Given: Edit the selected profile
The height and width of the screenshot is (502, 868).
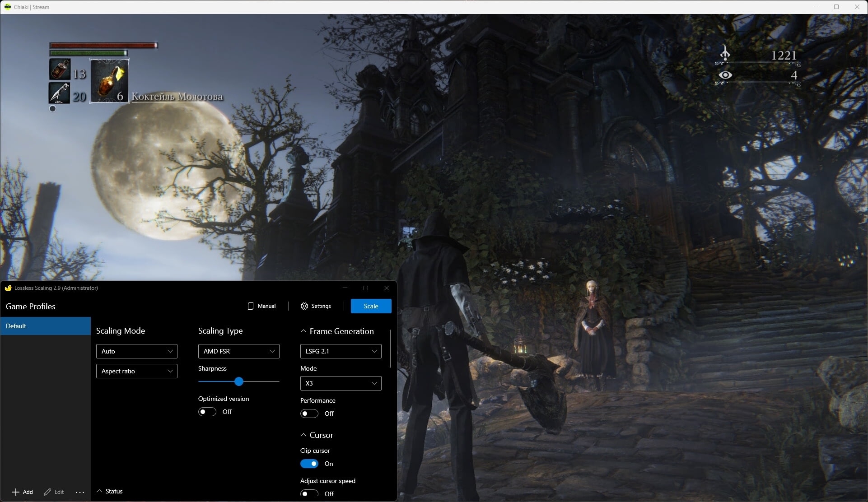Looking at the screenshot, I should (54, 492).
